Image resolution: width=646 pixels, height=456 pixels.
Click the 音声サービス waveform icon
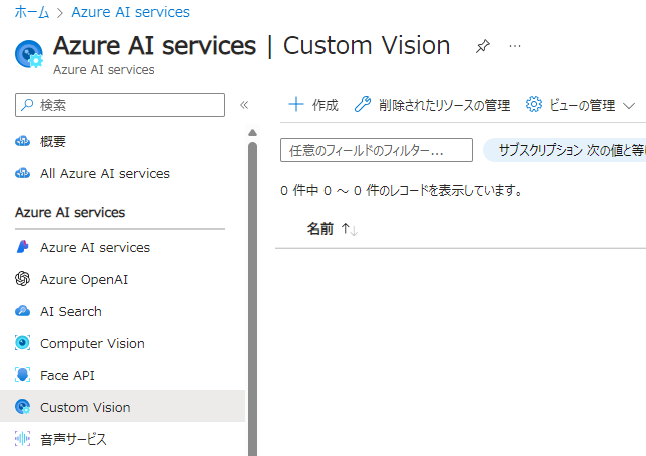pos(23,439)
